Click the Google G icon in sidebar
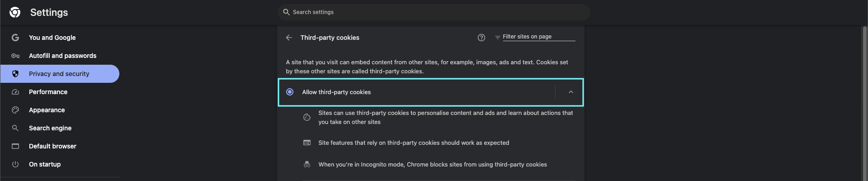This screenshot has height=181, width=868. (15, 38)
